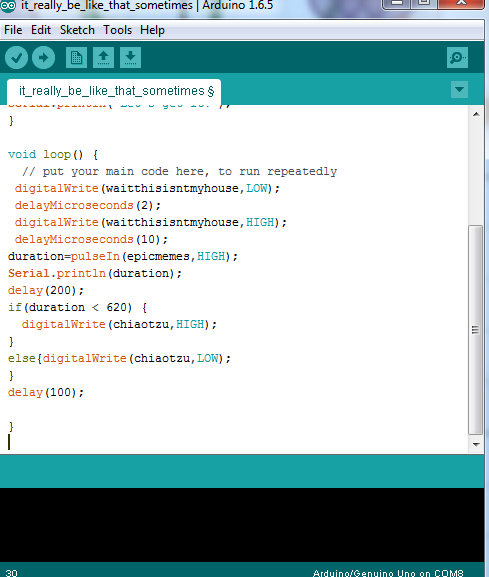489x577 pixels.
Task: Click 'digitalWrite(waitthisisntmyhouse,LOW);' line
Action: tap(147, 188)
